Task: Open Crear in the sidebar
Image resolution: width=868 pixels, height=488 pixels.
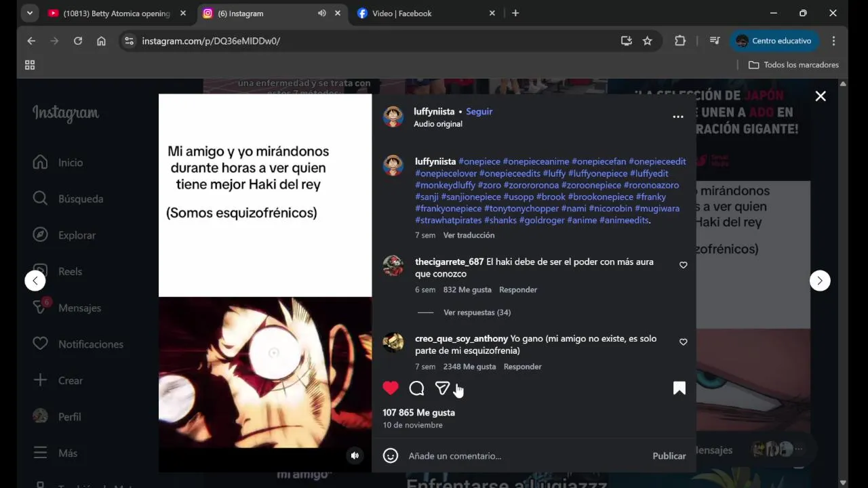Action: coord(58,380)
